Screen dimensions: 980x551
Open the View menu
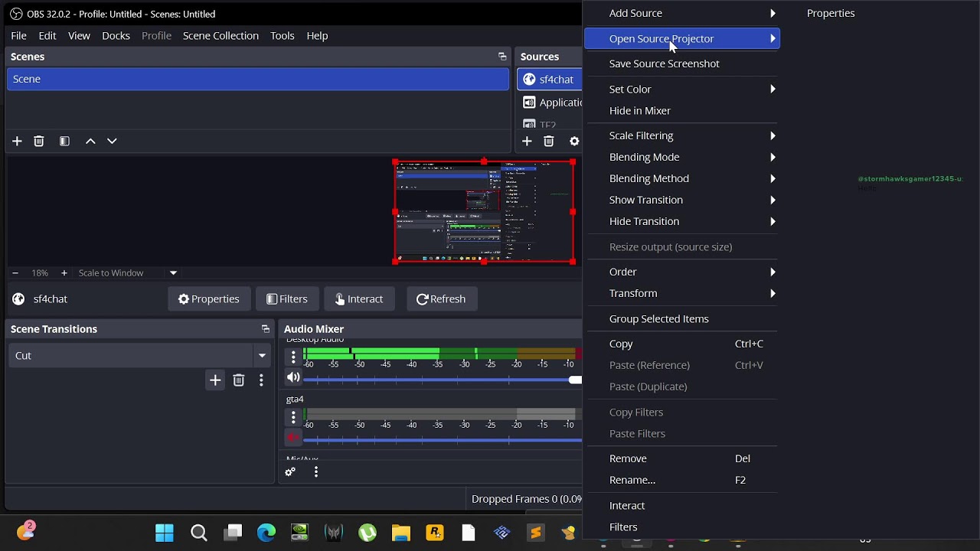(x=79, y=36)
